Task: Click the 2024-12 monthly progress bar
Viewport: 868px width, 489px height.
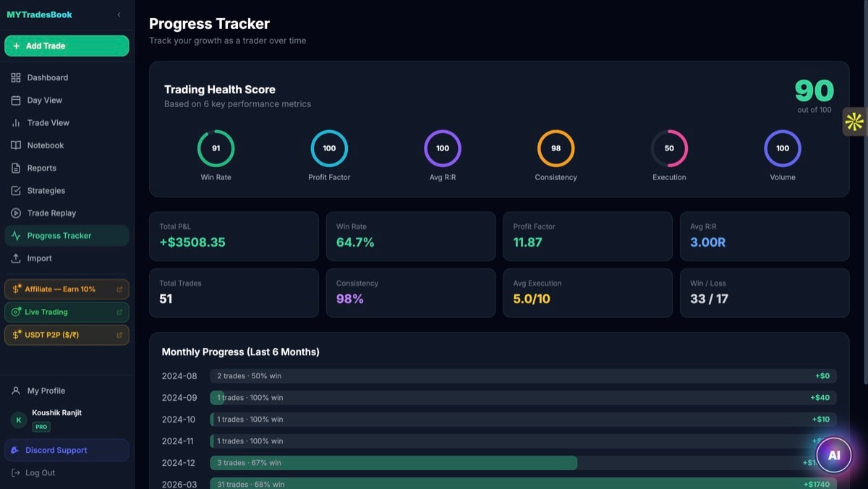Action: click(393, 462)
